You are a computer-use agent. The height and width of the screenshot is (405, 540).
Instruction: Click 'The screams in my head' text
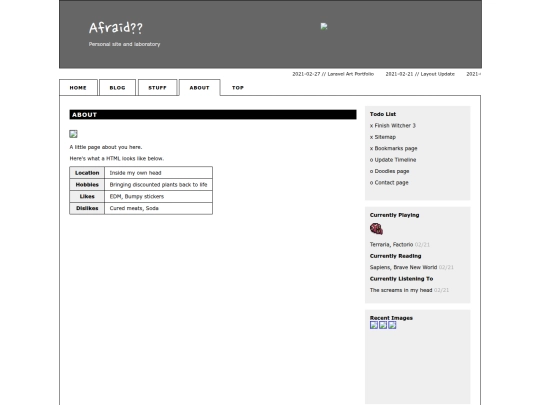coord(401,290)
